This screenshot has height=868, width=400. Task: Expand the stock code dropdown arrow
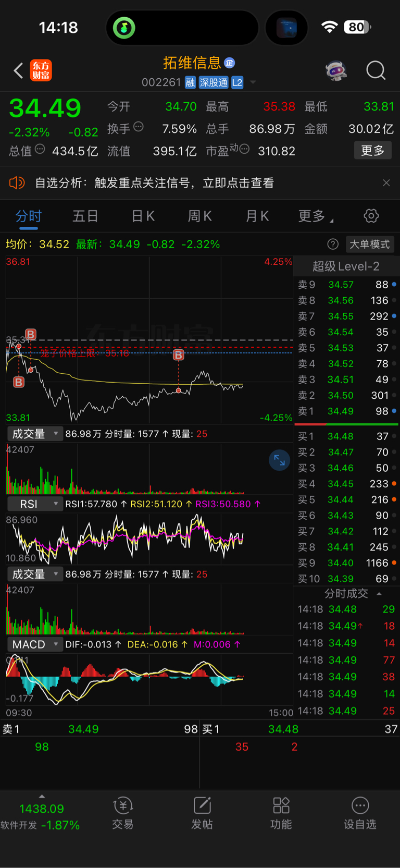pyautogui.click(x=253, y=82)
